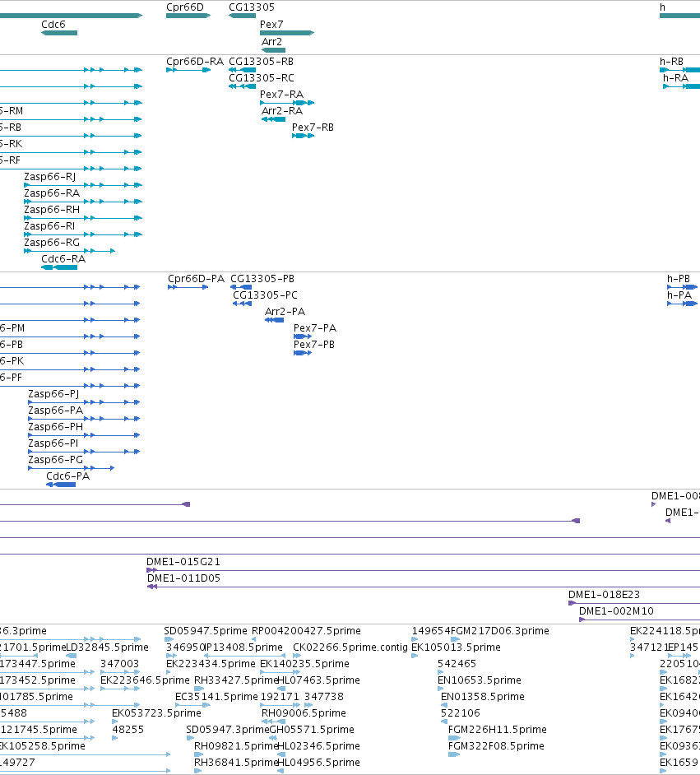Click EST EK105013.5prime
The image size is (700, 775).
(456, 647)
